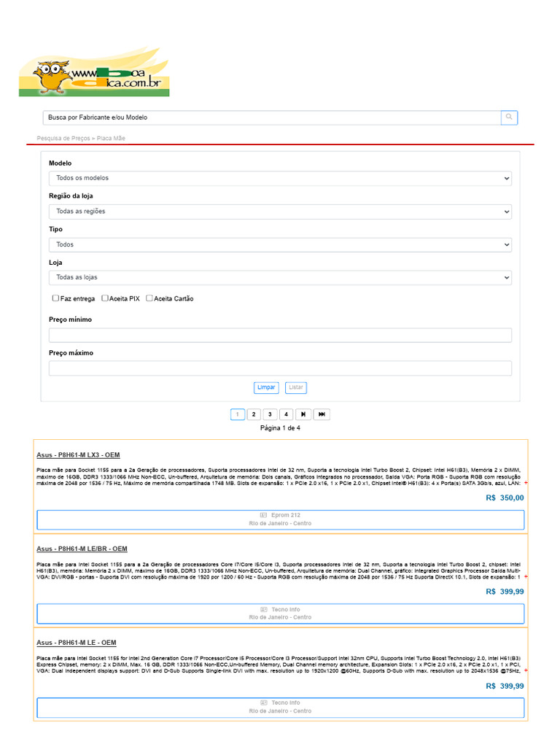Open the Loja dropdown
This screenshot has height=747, width=560.
click(x=280, y=277)
